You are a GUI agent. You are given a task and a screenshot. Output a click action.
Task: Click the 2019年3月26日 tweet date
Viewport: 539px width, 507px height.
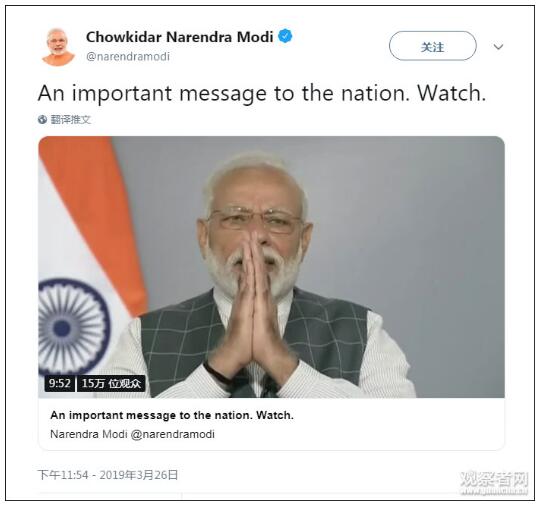[139, 475]
